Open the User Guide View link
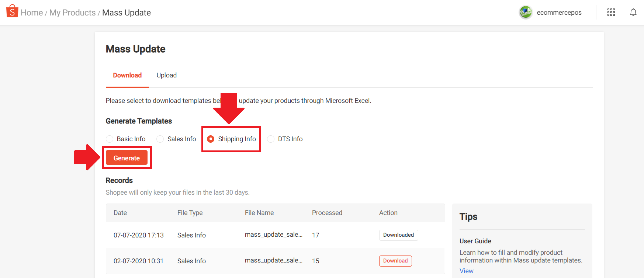The width and height of the screenshot is (644, 278). click(x=466, y=271)
